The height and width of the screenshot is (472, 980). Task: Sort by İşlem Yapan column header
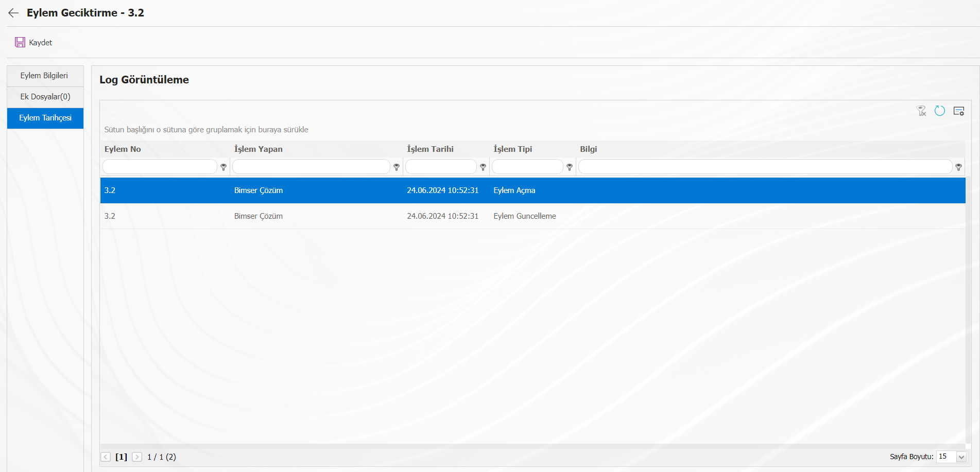pos(258,149)
